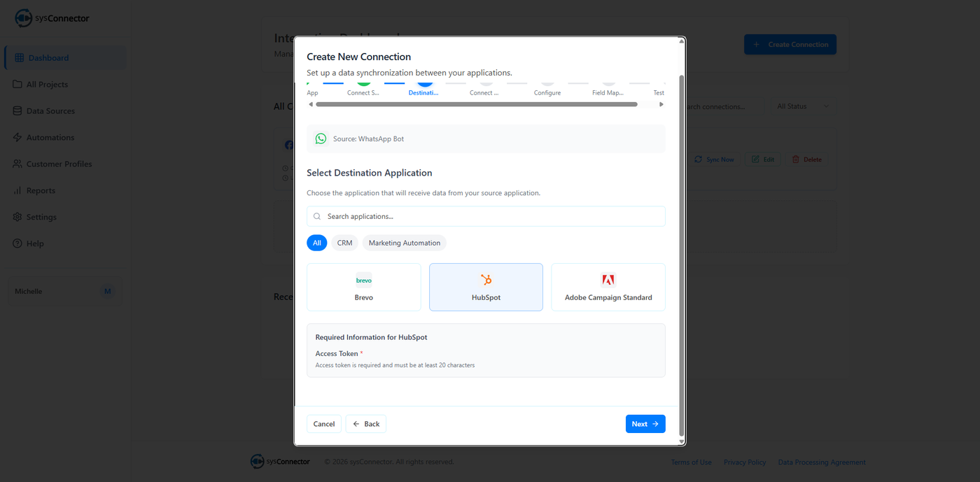This screenshot has height=482, width=980.
Task: Click the magnifier icon in Search applications
Action: [317, 216]
